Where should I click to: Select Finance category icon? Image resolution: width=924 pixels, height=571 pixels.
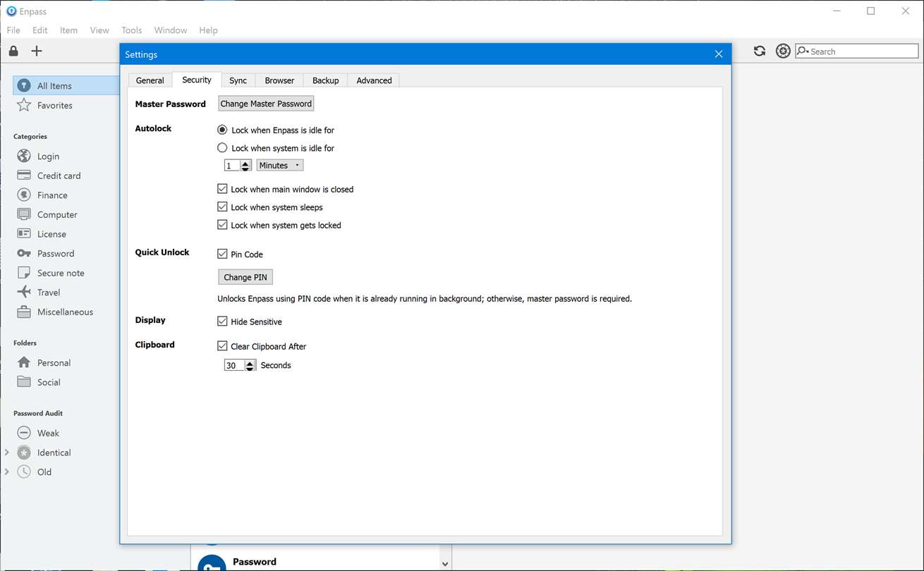24,195
